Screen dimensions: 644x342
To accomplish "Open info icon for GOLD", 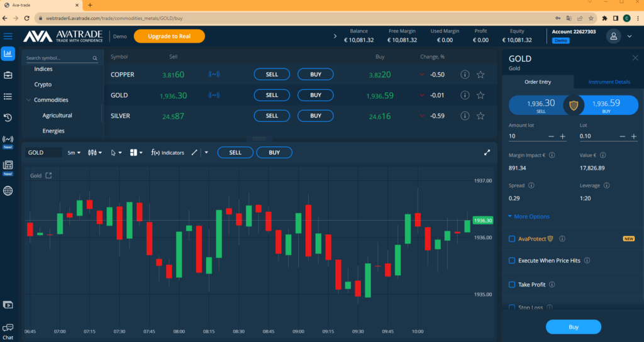I will pyautogui.click(x=465, y=96).
